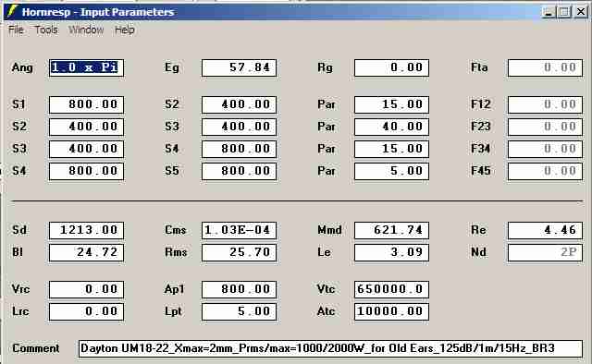The width and height of the screenshot is (592, 364).
Task: Click the F34 input field
Action: pos(545,149)
